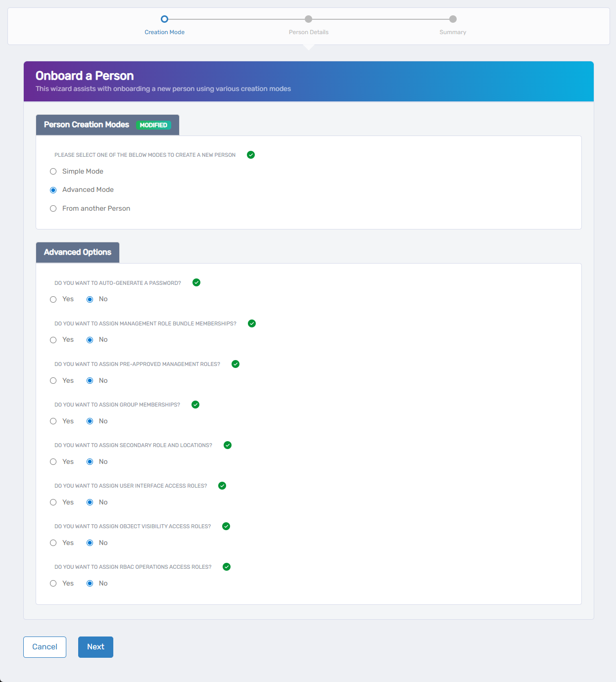
Task: Click the check icon beside secondary role and locations question
Action: 228,445
